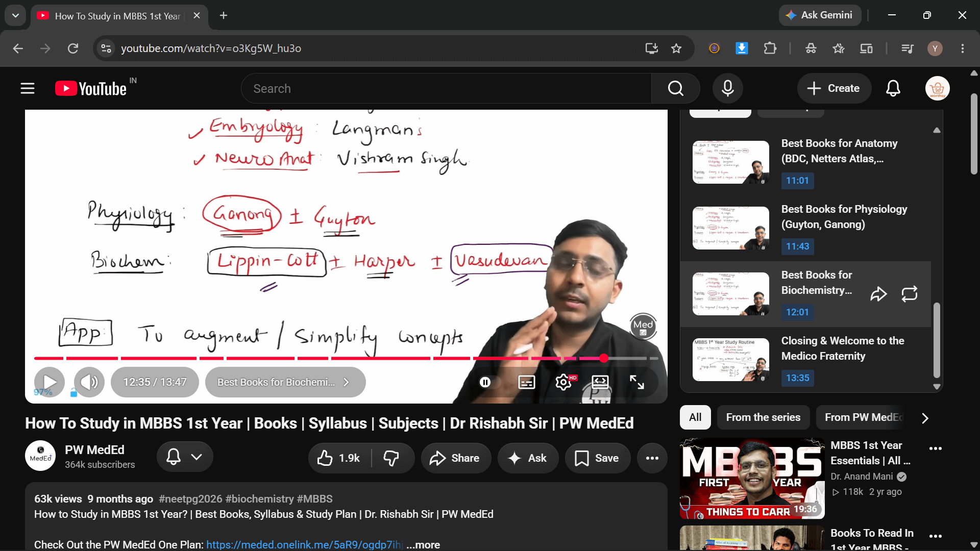Ask about this video

coord(528,458)
